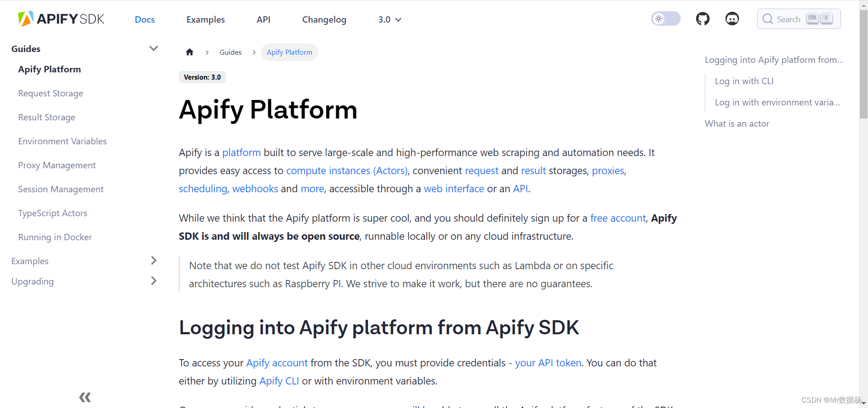The height and width of the screenshot is (408, 868).
Task: Follow the 'Apify CLI' link
Action: [x=279, y=381]
